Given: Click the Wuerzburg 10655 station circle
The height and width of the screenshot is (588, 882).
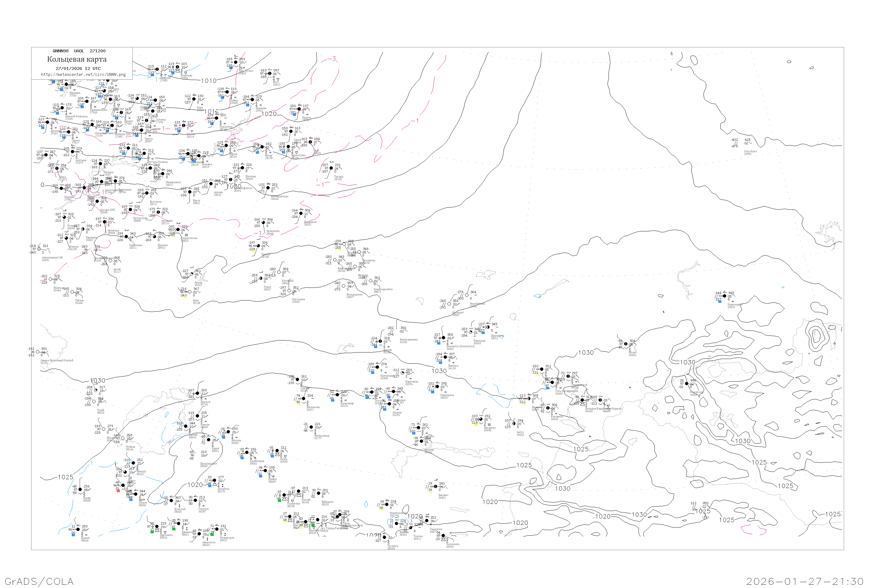Looking at the screenshot, I should (686, 384).
